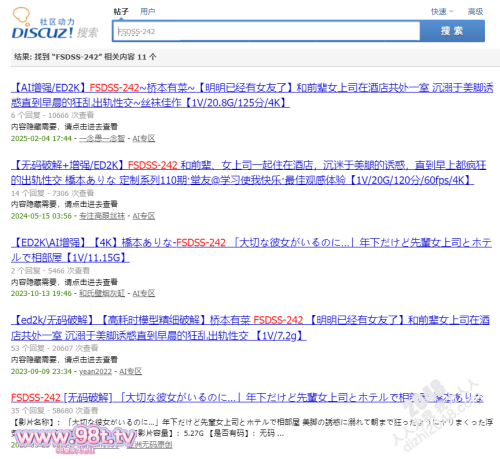Click the text 2 个回复 - 5466 次查看

pos(50,271)
